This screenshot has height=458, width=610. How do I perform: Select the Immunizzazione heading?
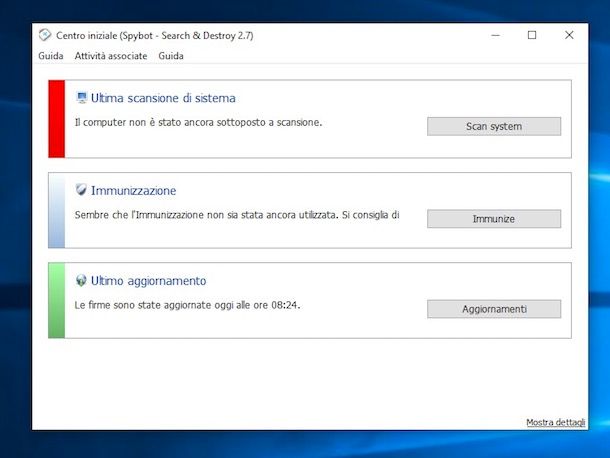pos(133,191)
